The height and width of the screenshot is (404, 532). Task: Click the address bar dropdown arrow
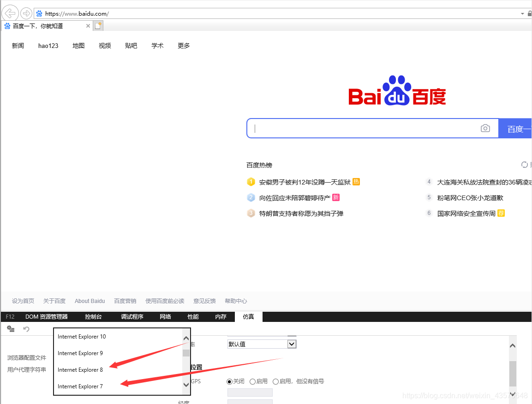522,13
